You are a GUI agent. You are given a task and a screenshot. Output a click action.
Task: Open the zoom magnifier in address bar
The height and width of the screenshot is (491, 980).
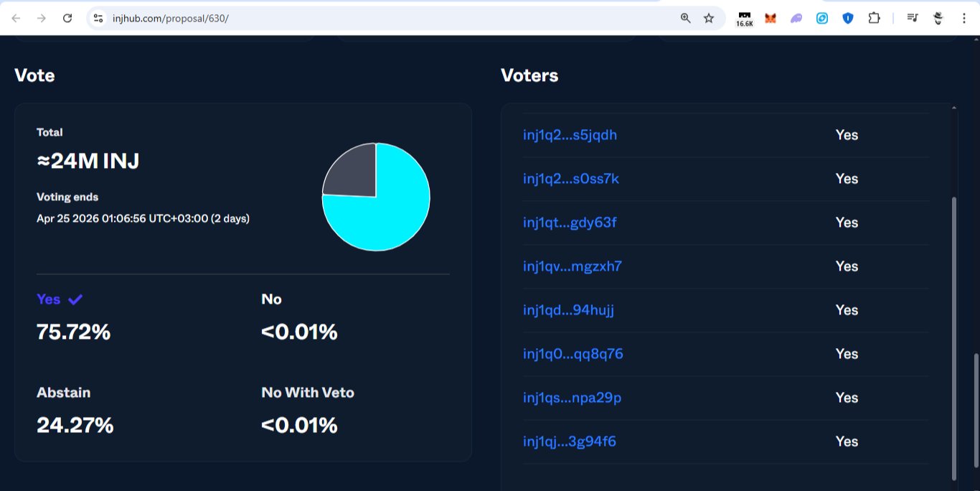[x=686, y=18]
